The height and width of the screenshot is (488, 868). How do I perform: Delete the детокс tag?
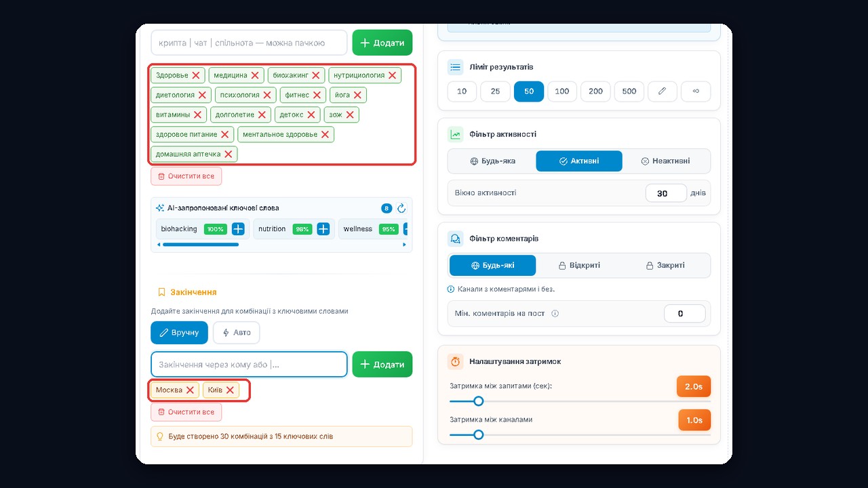[311, 115]
